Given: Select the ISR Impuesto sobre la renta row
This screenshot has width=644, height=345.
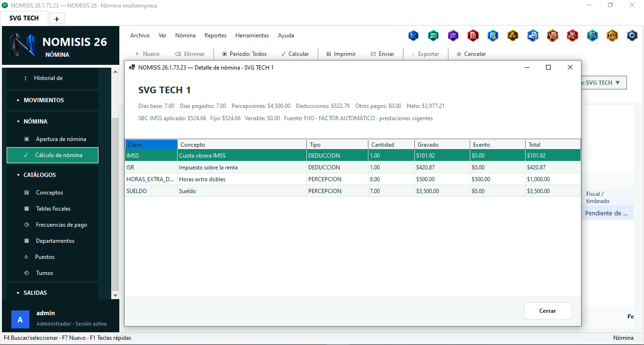Looking at the screenshot, I should pos(353,168).
